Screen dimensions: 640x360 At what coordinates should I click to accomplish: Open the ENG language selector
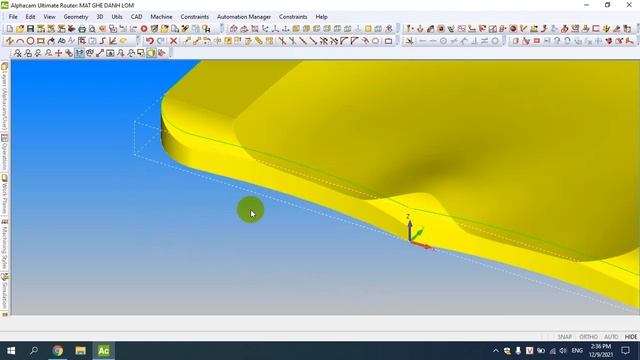click(577, 351)
